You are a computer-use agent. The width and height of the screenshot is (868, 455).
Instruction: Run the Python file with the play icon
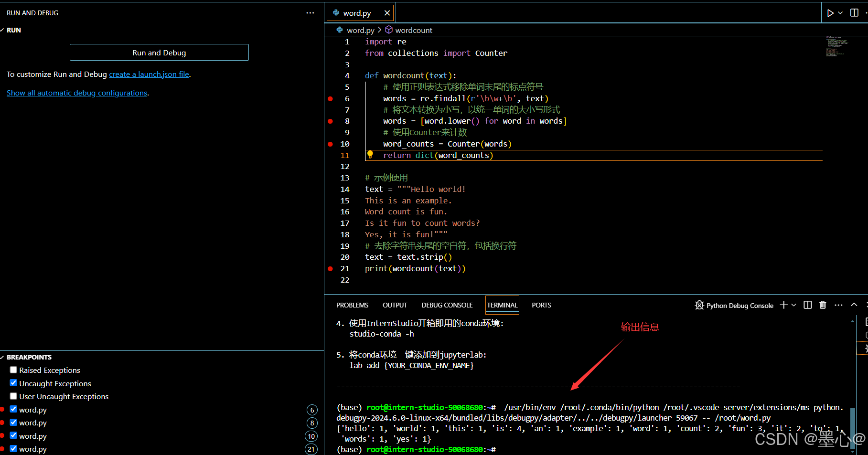click(x=830, y=13)
